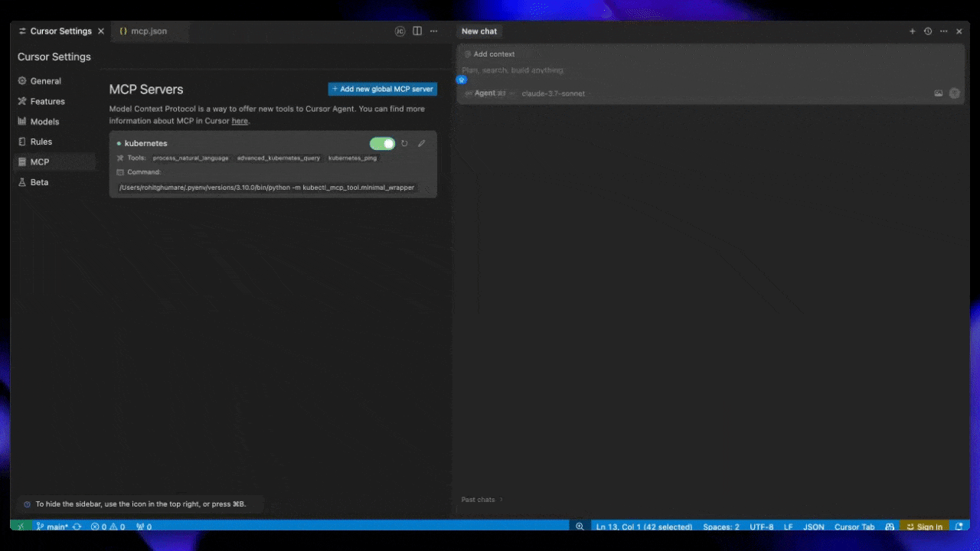Expand the Past chats section
The height and width of the screenshot is (551, 980).
point(482,500)
